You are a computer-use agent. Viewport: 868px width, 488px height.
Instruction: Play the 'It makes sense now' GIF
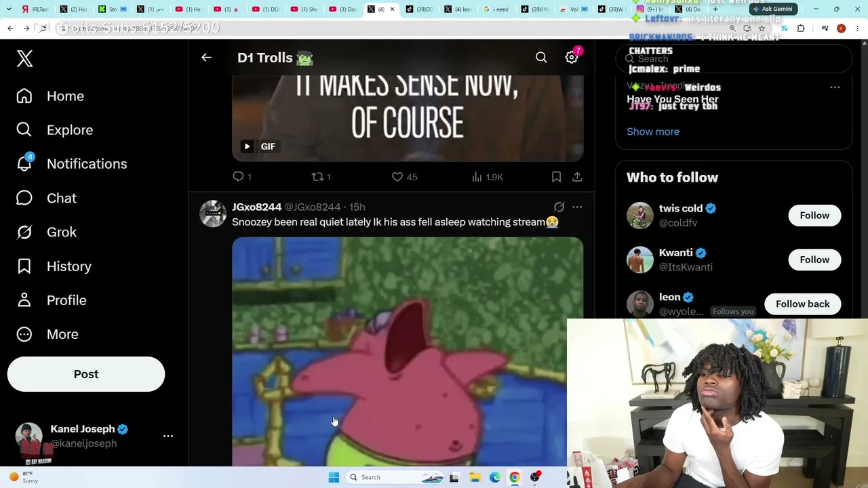(x=247, y=146)
